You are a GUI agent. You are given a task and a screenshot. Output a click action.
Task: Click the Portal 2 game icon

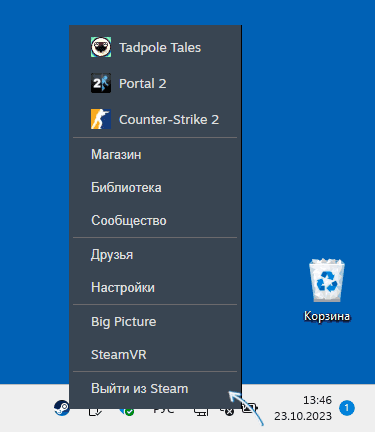(x=101, y=83)
